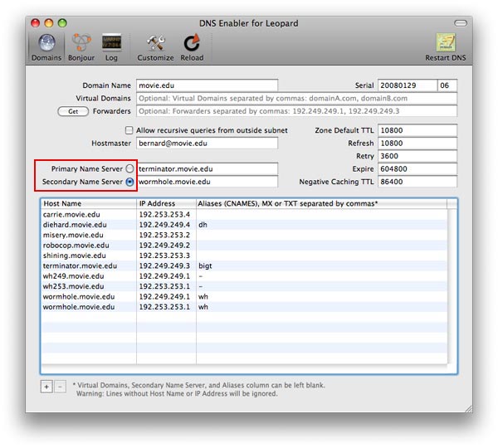Select the Primary Name Server radio button

pyautogui.click(x=129, y=168)
